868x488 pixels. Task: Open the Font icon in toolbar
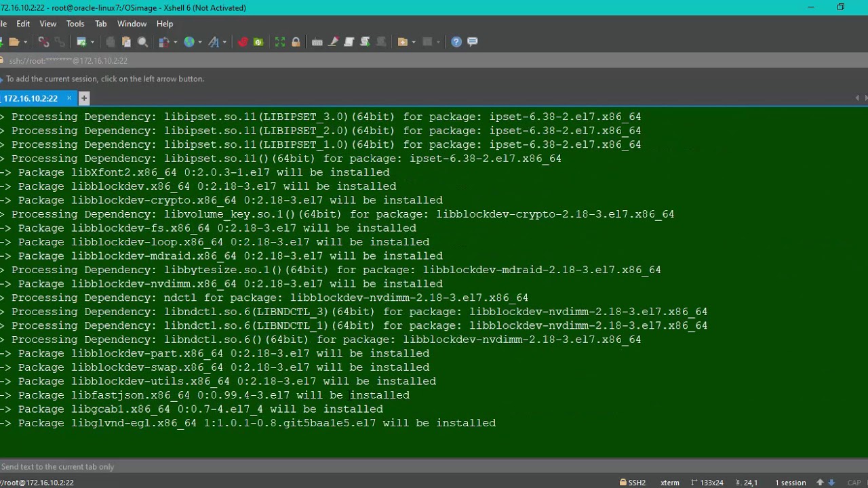click(x=214, y=42)
